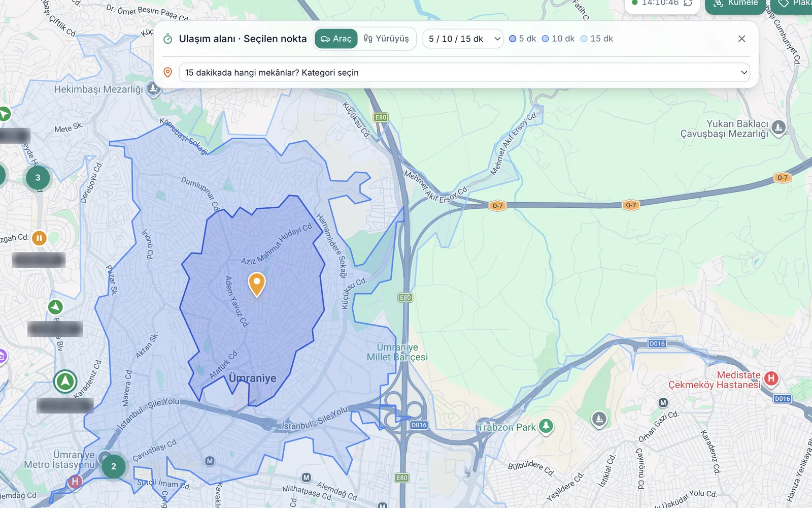Expand the Kategori seçin category dropdown
The height and width of the screenshot is (508, 812).
pyautogui.click(x=464, y=73)
